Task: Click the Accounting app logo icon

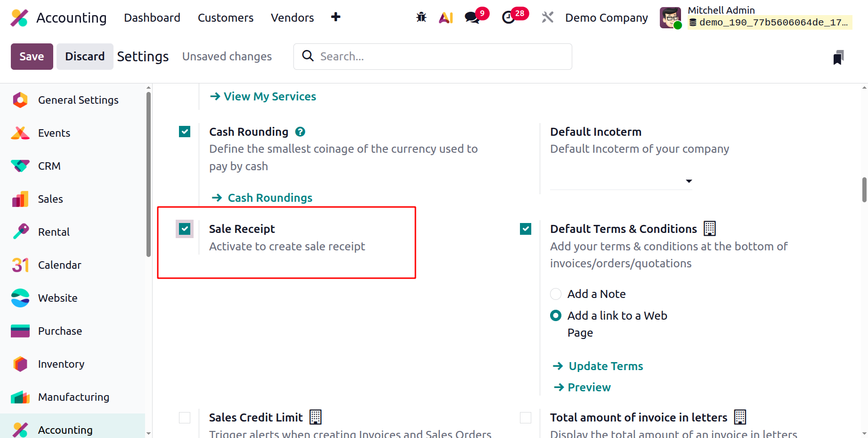Action: [x=19, y=17]
